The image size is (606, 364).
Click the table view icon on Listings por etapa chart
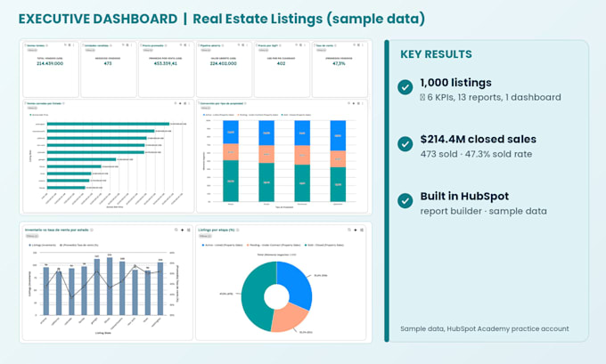(362, 230)
